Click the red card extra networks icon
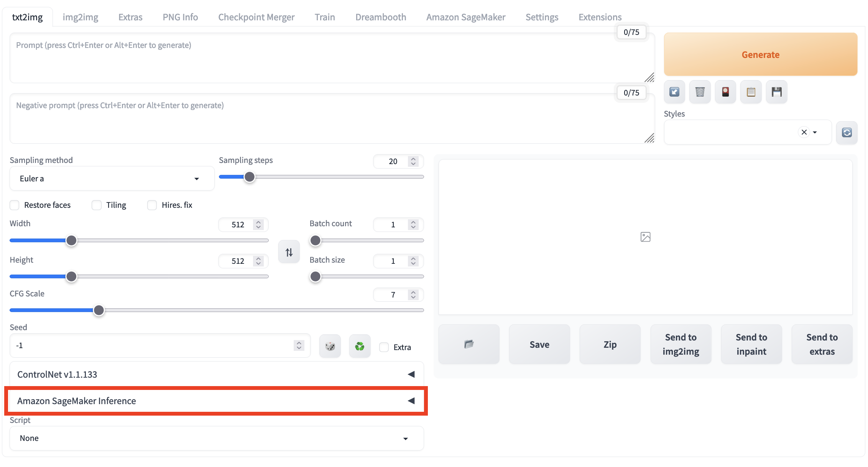The width and height of the screenshot is (868, 467). (x=725, y=92)
